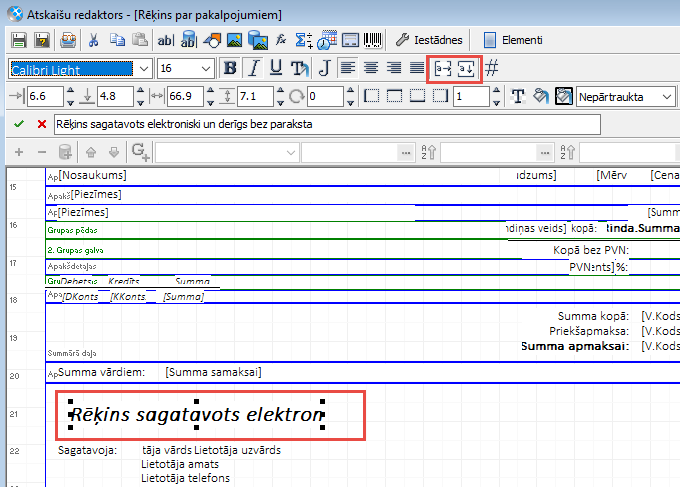
Task: Increase the height 7.1 value
Action: [x=281, y=92]
